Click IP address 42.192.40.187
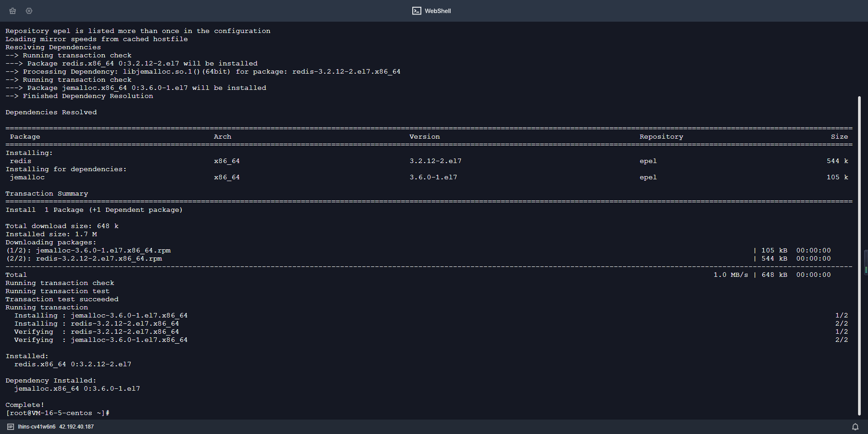This screenshot has width=868, height=434. [x=76, y=427]
